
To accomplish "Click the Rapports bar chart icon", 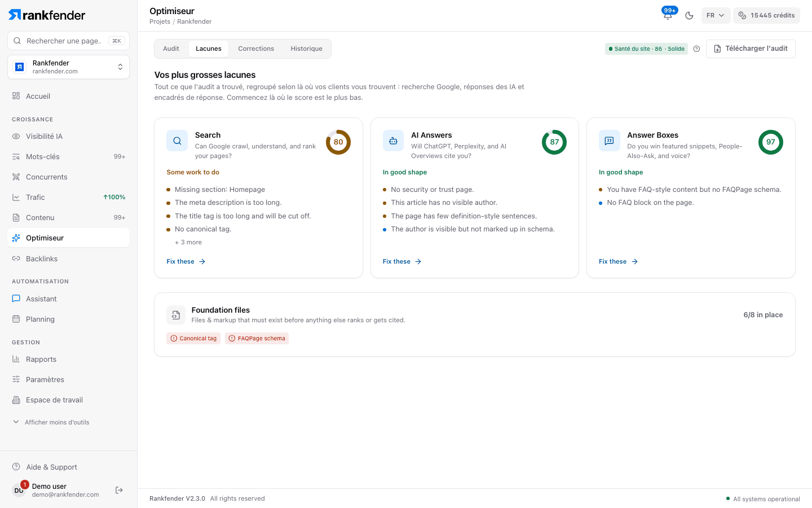I will (x=16, y=359).
